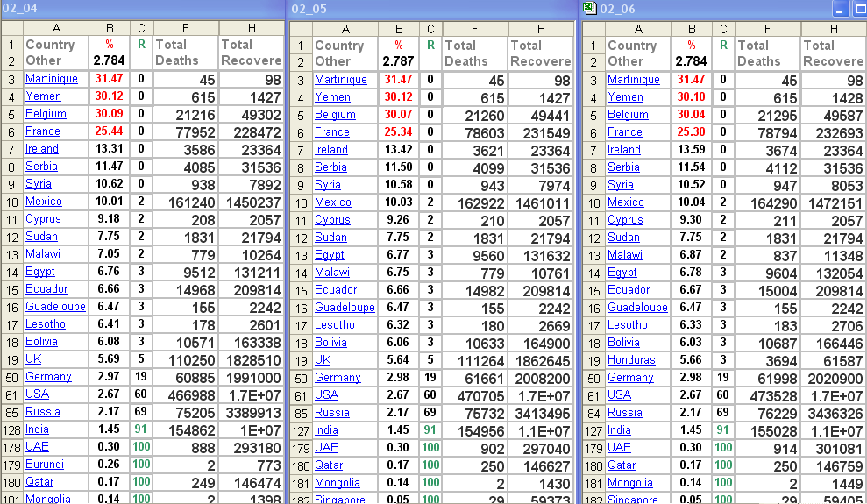Select row 10 header in 02_04 sheet
Screen dimensions: 867x504
[11, 202]
